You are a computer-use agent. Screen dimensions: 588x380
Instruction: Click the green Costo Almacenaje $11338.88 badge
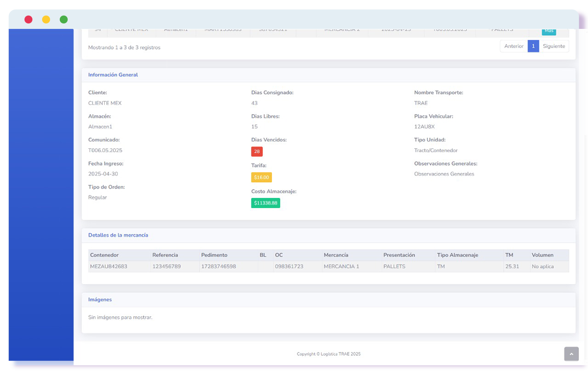(266, 203)
